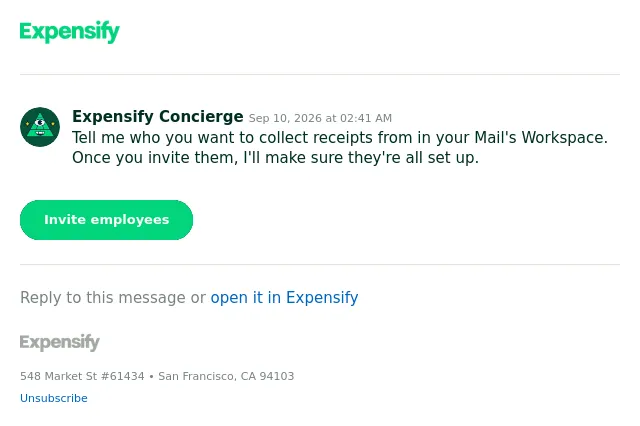Image resolution: width=640 pixels, height=426 pixels.
Task: Click the "Reply to this message or" text
Action: point(113,297)
